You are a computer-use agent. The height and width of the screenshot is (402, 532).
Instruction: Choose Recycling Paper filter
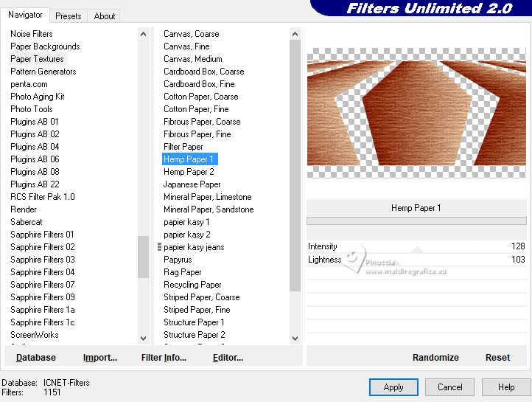pos(192,285)
